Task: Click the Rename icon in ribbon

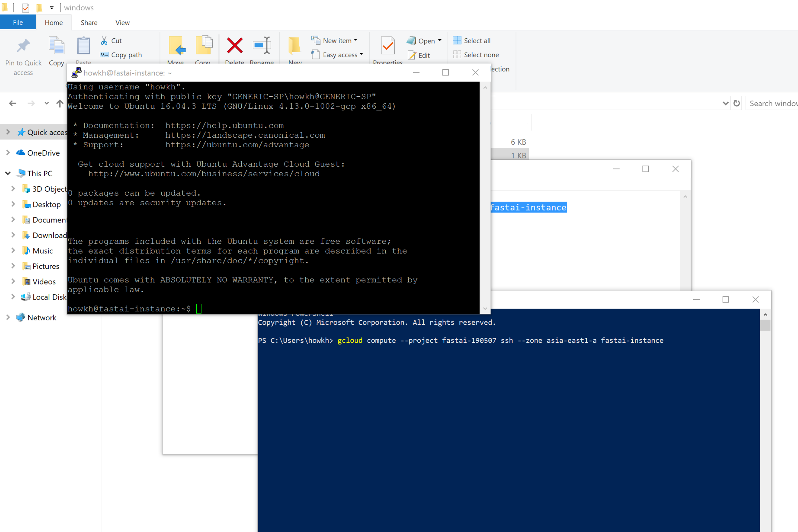Action: [x=262, y=46]
